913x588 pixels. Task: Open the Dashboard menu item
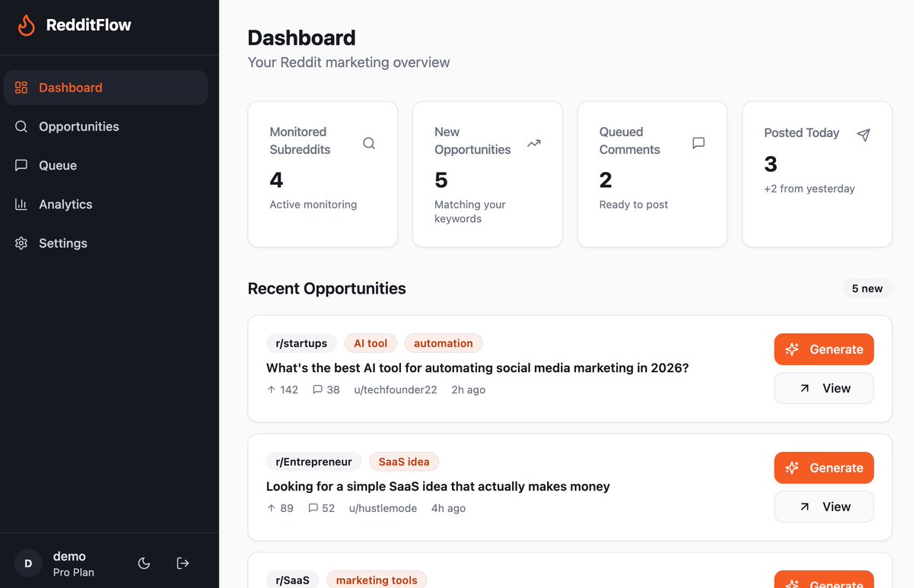pyautogui.click(x=106, y=87)
